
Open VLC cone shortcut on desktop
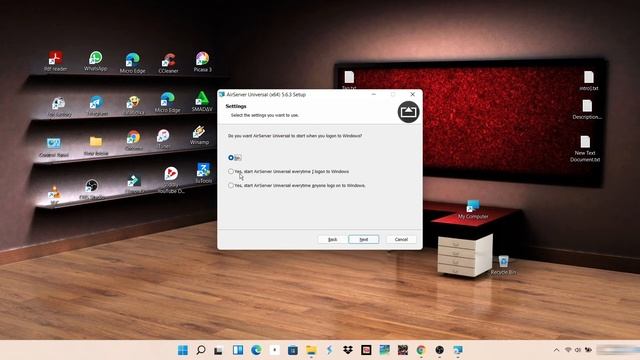[54, 195]
